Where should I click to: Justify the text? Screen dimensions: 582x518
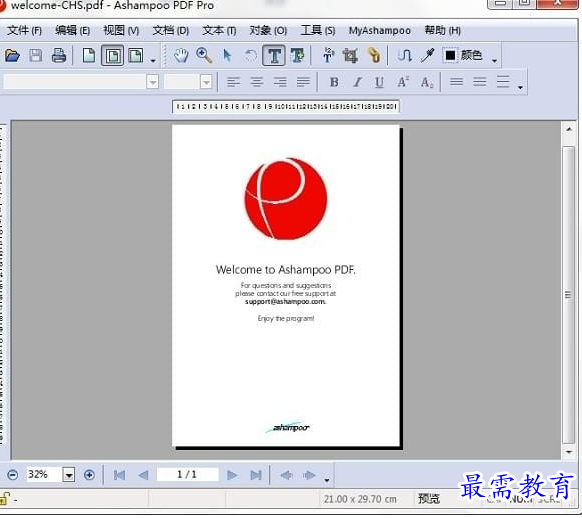[x=303, y=82]
